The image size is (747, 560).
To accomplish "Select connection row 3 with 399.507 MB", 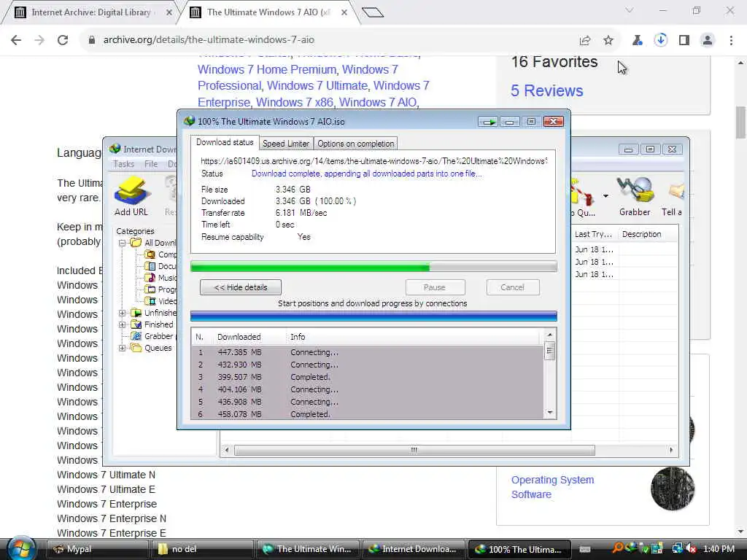I will point(368,377).
